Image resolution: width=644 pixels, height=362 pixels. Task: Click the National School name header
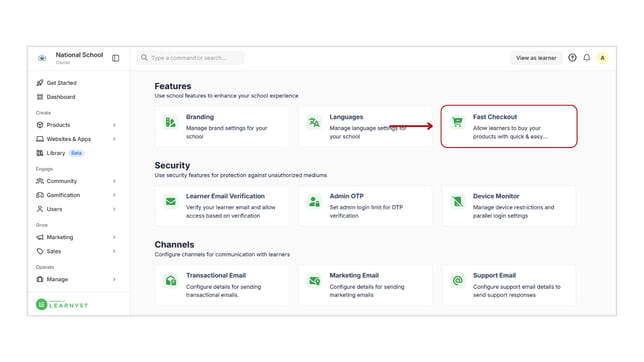pos(79,55)
